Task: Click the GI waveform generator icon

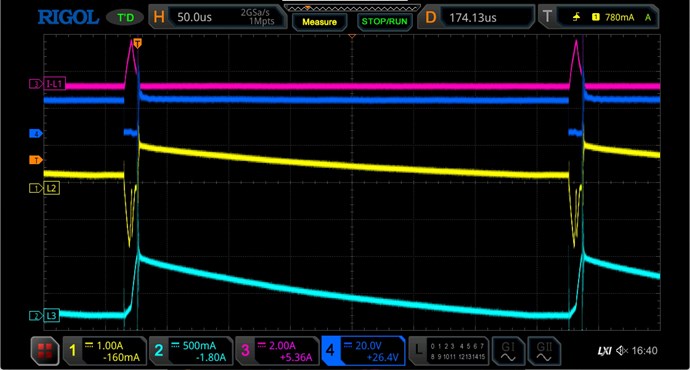Action: [x=508, y=351]
